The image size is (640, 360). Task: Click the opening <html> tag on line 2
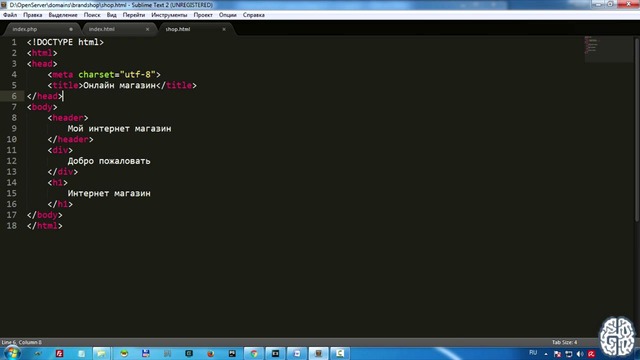click(42, 53)
